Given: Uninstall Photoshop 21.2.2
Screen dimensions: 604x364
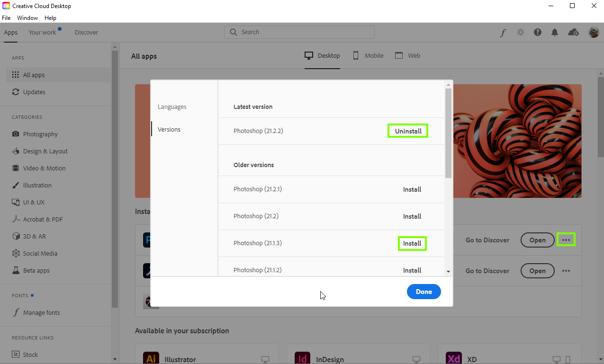Looking at the screenshot, I should coord(407,131).
